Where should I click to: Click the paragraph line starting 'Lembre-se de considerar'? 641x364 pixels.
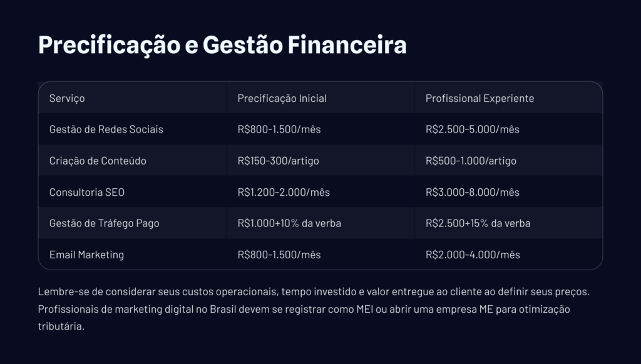[x=314, y=292]
